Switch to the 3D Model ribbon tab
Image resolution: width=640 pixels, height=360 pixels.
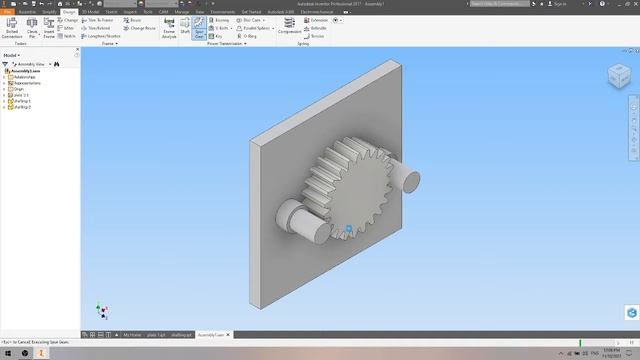pos(90,12)
